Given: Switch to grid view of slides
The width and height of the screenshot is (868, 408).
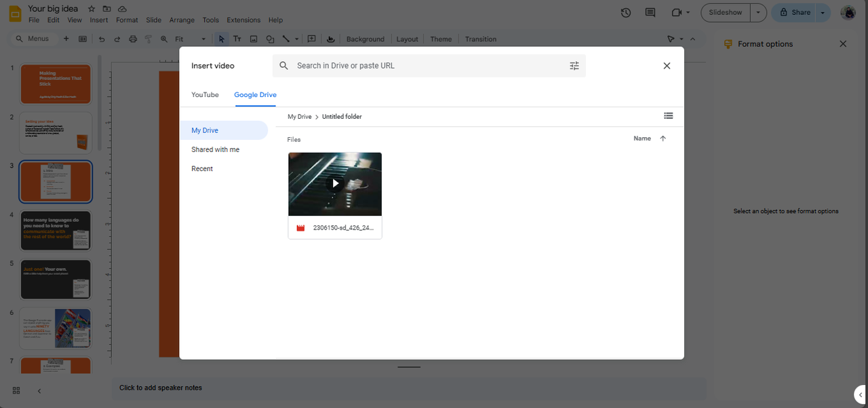Looking at the screenshot, I should [16, 390].
